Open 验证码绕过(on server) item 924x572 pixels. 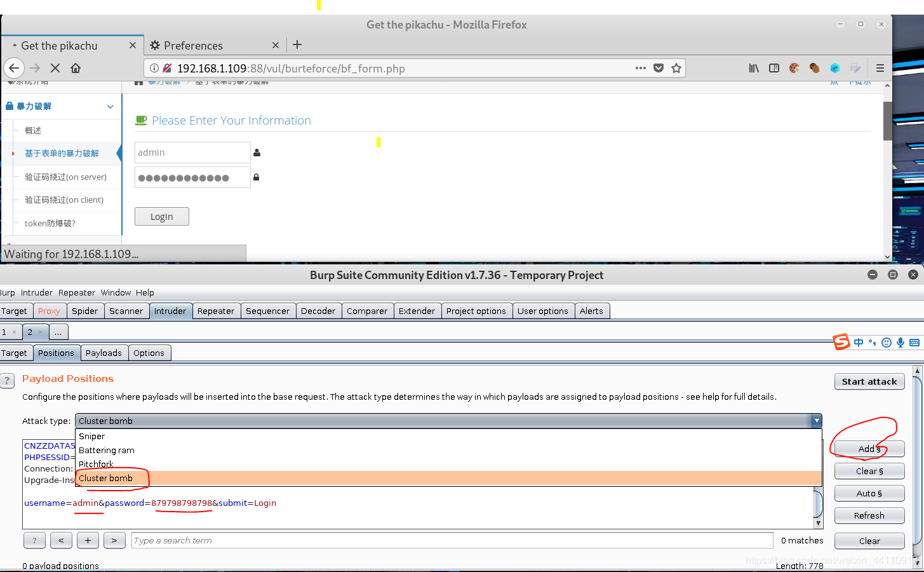coord(65,177)
